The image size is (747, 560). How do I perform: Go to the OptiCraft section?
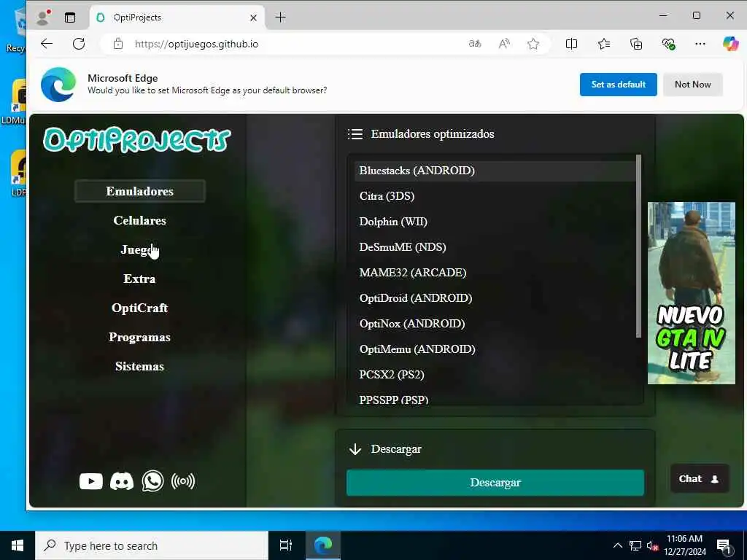[139, 308]
